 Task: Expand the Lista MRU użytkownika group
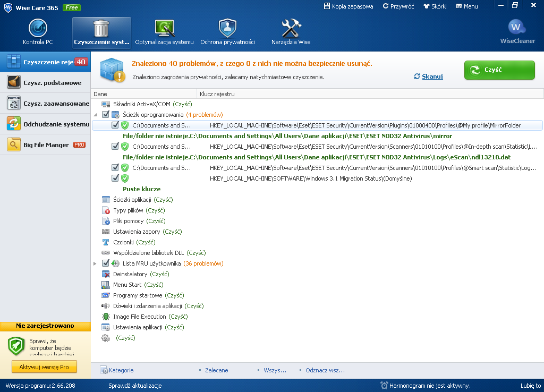pyautogui.click(x=95, y=263)
